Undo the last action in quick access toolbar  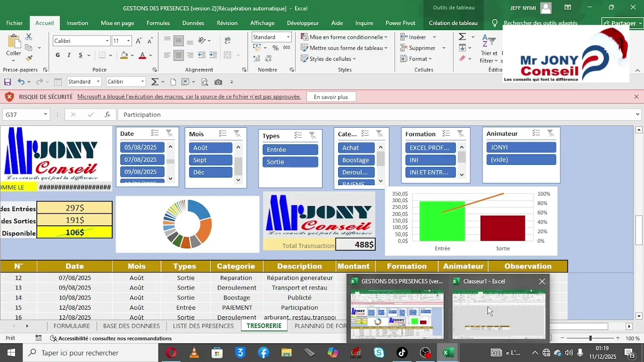[x=21, y=82]
